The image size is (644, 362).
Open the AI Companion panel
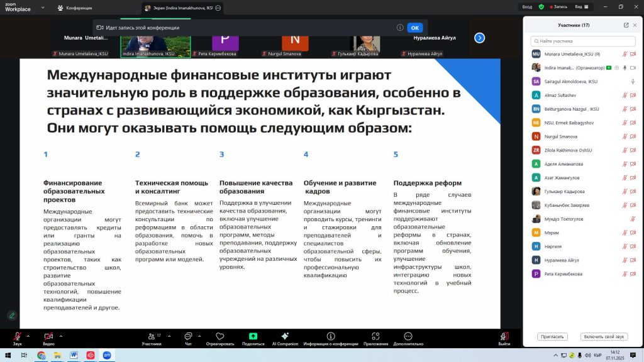tap(285, 336)
